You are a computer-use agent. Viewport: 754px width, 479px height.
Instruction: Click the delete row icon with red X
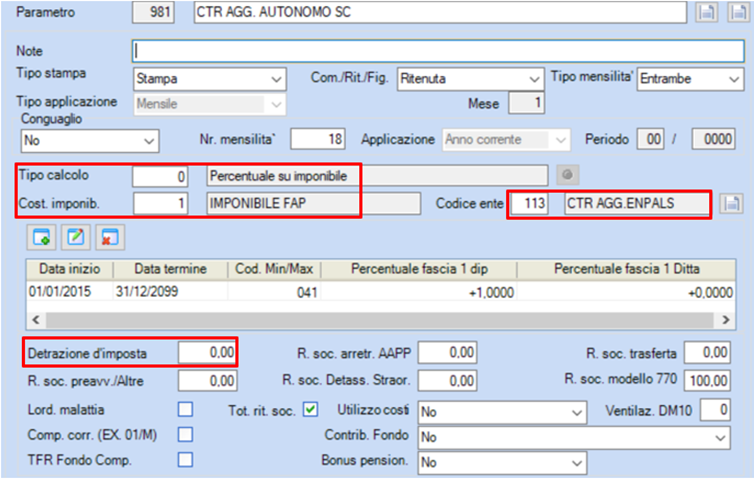pos(110,238)
